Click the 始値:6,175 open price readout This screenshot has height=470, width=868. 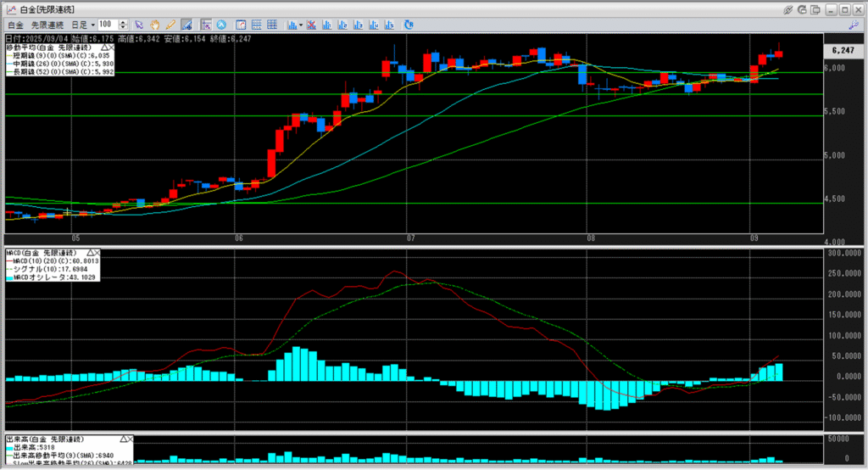[92, 39]
